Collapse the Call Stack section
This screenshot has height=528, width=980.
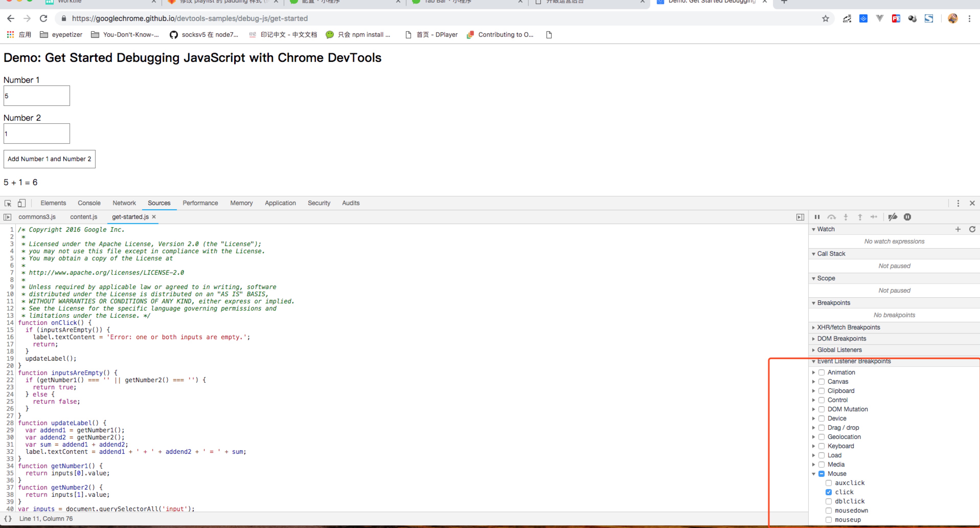click(x=814, y=254)
